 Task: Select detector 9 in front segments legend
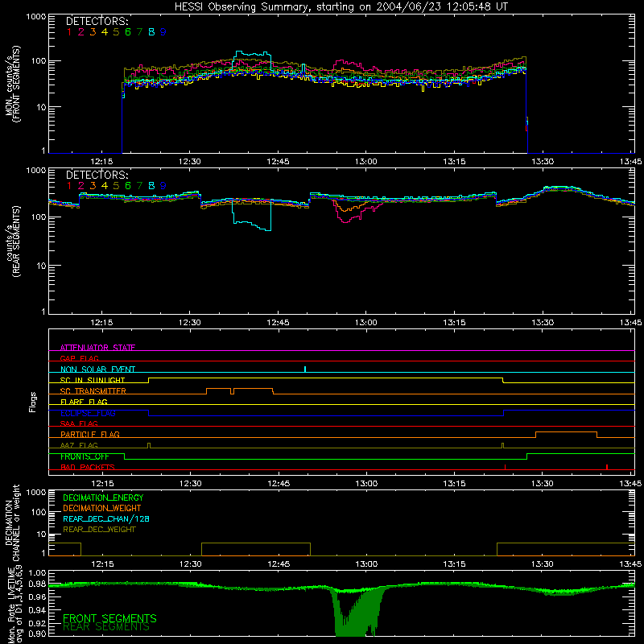[x=163, y=32]
